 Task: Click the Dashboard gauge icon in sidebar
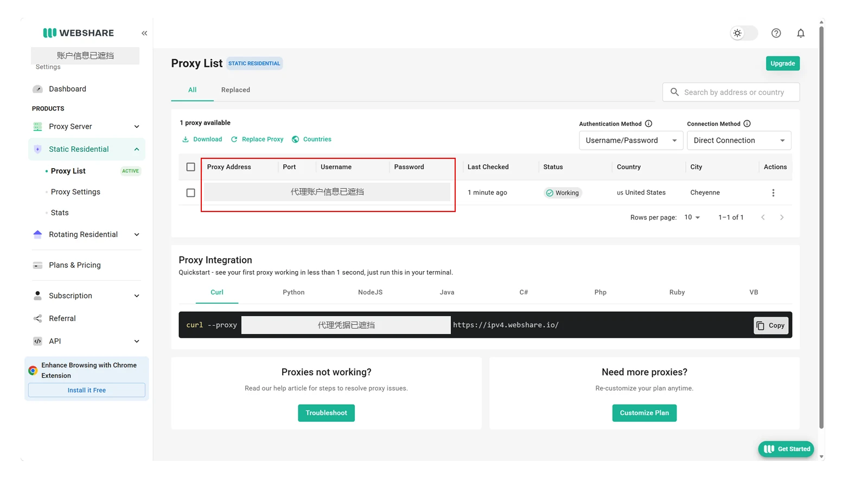pyautogui.click(x=37, y=89)
